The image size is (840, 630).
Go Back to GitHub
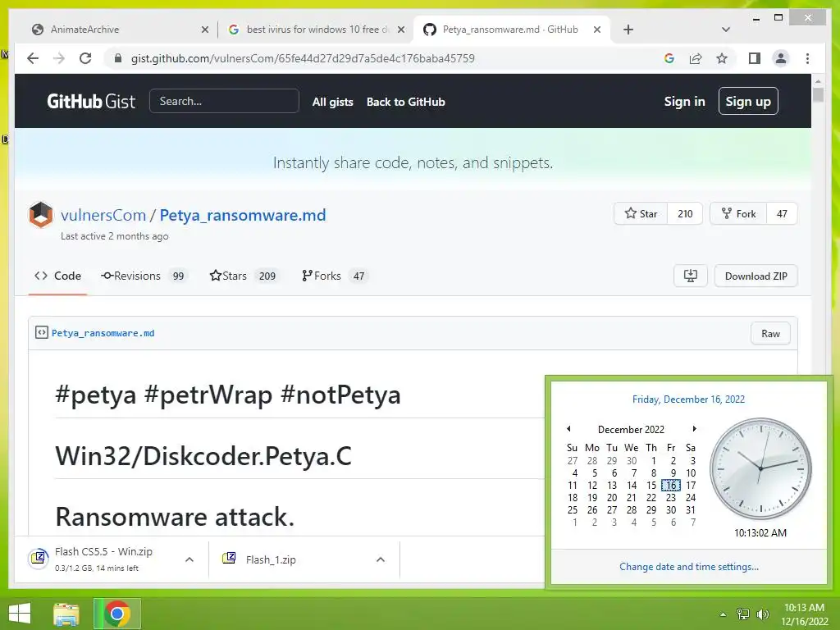tap(405, 102)
